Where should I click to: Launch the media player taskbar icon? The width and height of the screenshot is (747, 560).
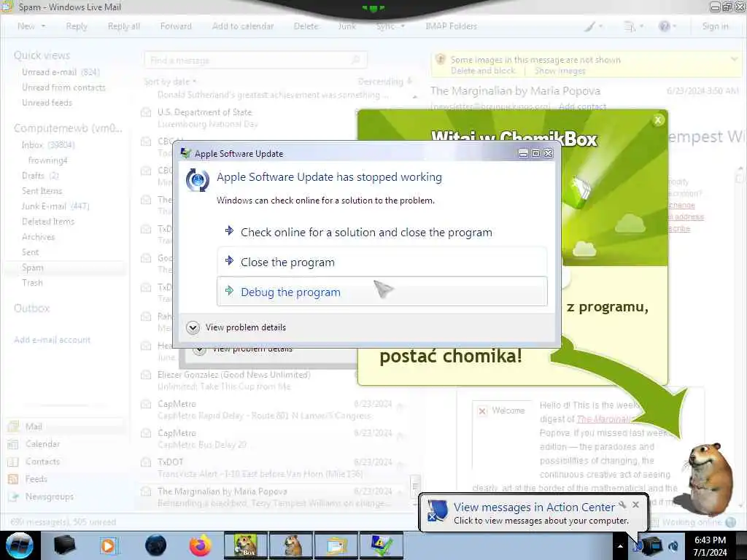(109, 545)
